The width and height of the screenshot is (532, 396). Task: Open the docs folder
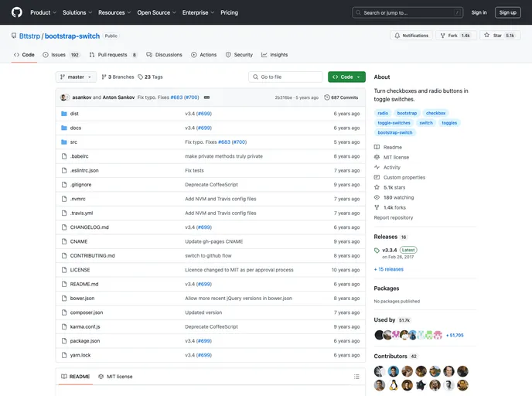pos(76,128)
